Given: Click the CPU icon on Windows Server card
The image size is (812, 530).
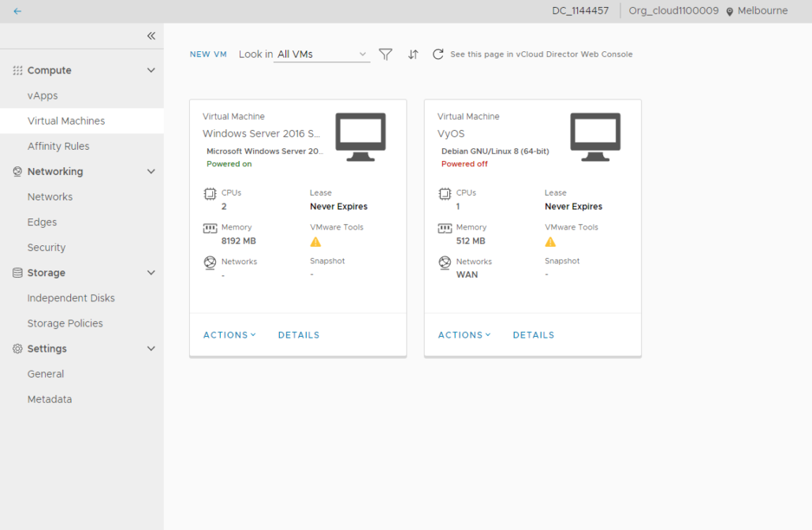Looking at the screenshot, I should pyautogui.click(x=210, y=194).
